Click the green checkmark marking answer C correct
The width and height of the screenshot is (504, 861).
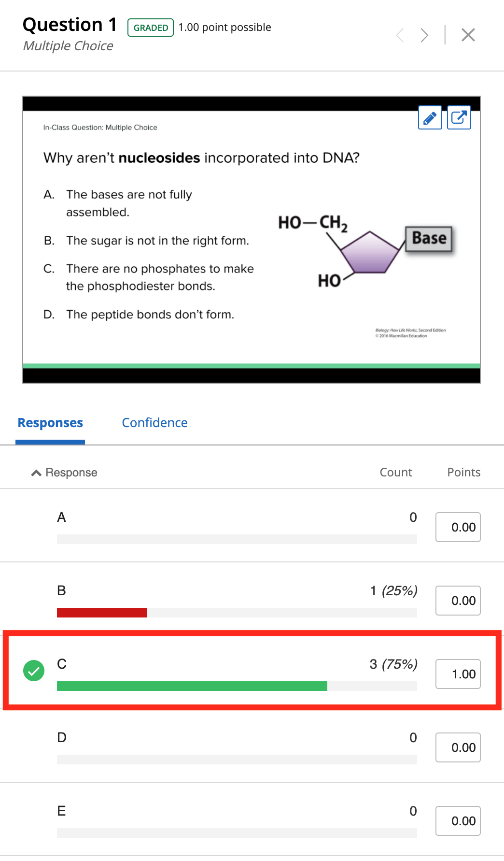pos(33,671)
